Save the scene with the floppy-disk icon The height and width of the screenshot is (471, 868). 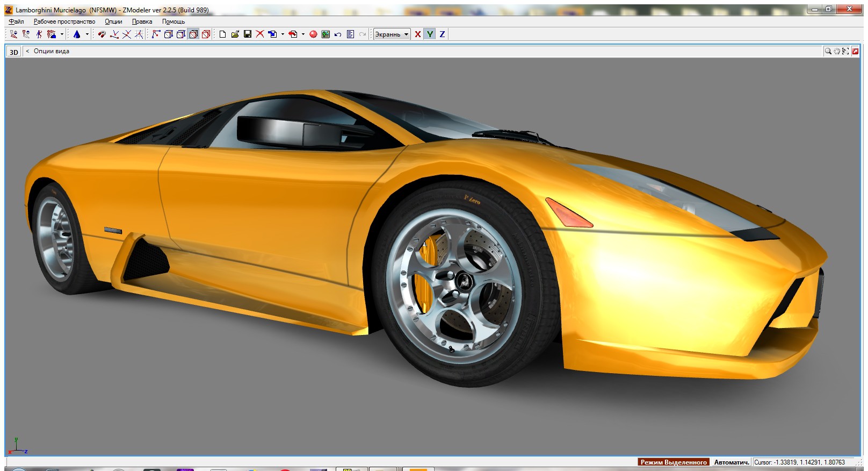coord(248,34)
